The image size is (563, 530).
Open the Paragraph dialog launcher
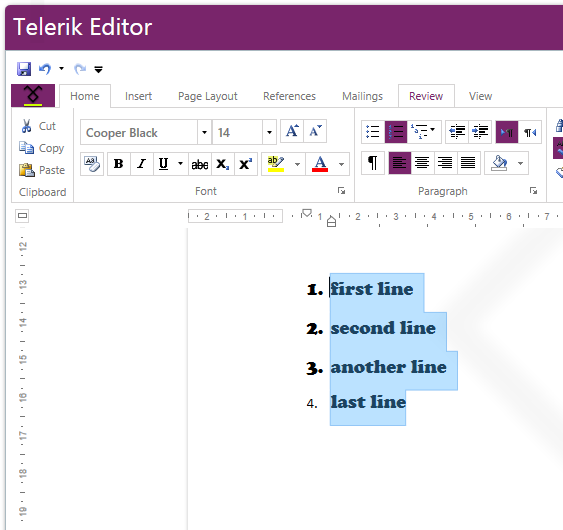point(533,191)
